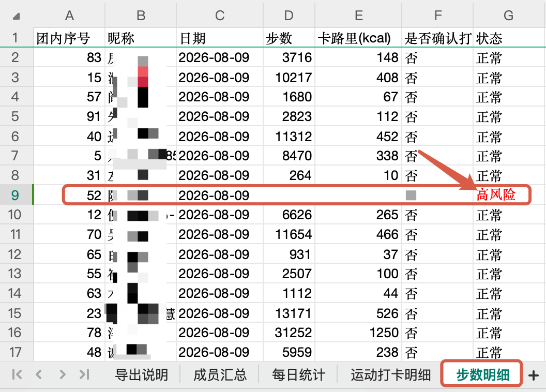Select team number cell 52
Screen dimensions: 546x392
[x=69, y=195]
